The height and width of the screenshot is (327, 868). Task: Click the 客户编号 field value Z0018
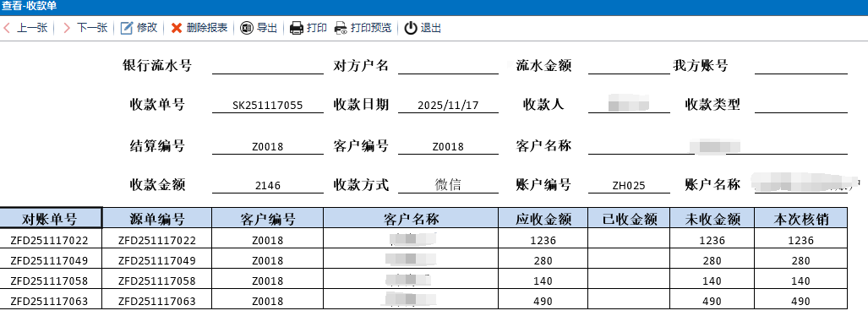point(448,147)
